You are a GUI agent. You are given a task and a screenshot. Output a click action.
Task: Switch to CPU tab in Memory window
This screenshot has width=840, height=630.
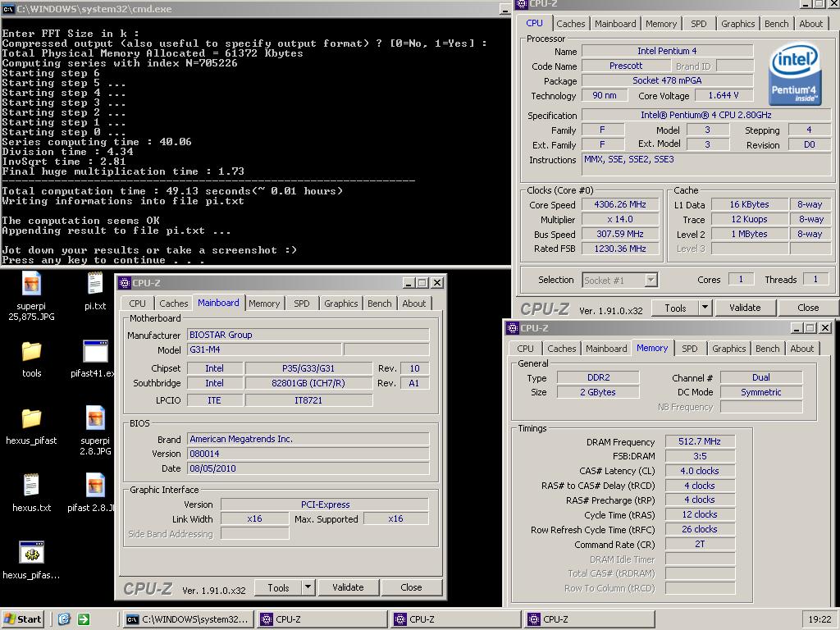pyautogui.click(x=525, y=348)
